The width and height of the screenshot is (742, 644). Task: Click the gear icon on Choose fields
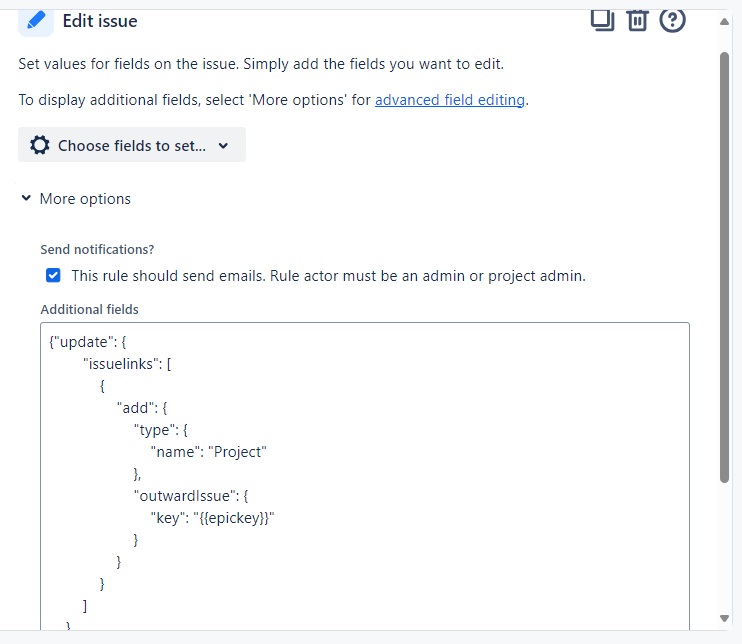(40, 145)
